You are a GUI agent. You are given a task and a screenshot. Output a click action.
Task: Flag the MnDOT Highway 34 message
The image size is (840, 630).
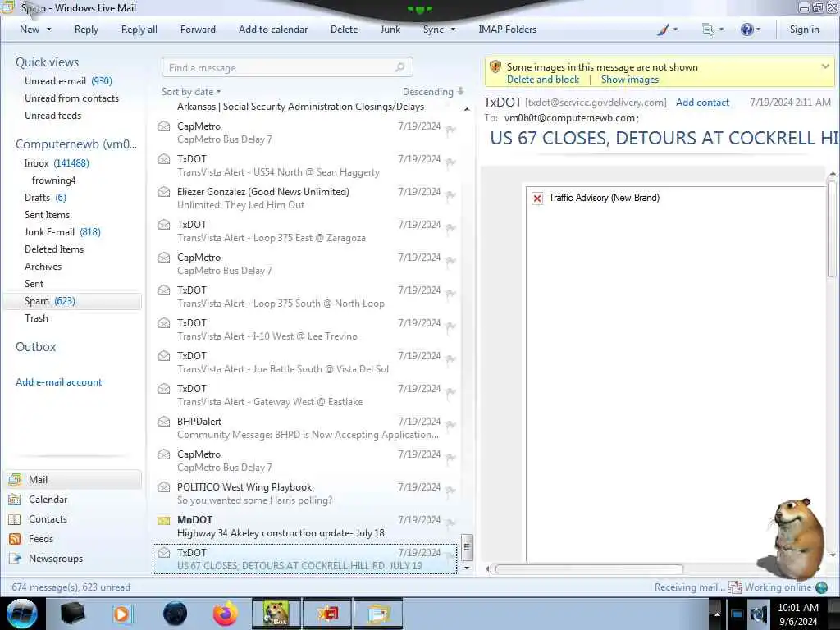[x=450, y=523]
